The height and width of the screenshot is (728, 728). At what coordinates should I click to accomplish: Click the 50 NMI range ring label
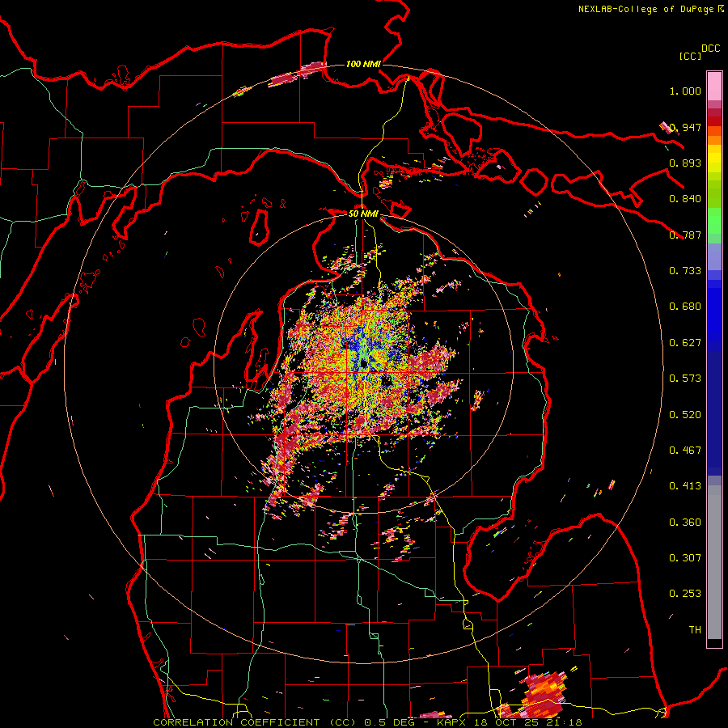pos(363,214)
